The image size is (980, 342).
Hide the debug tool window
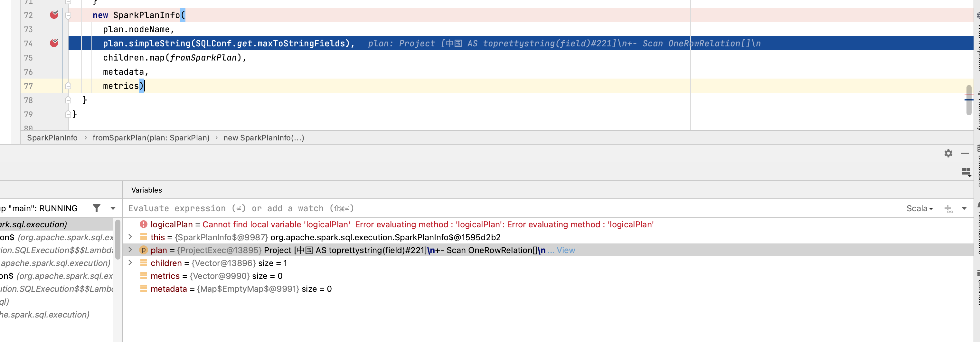965,153
